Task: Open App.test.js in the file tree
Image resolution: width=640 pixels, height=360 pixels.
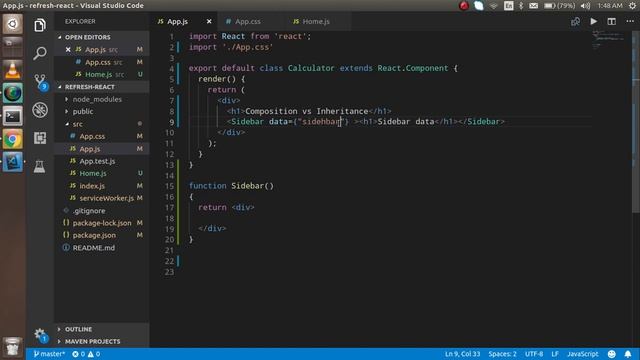Action: 97,161
